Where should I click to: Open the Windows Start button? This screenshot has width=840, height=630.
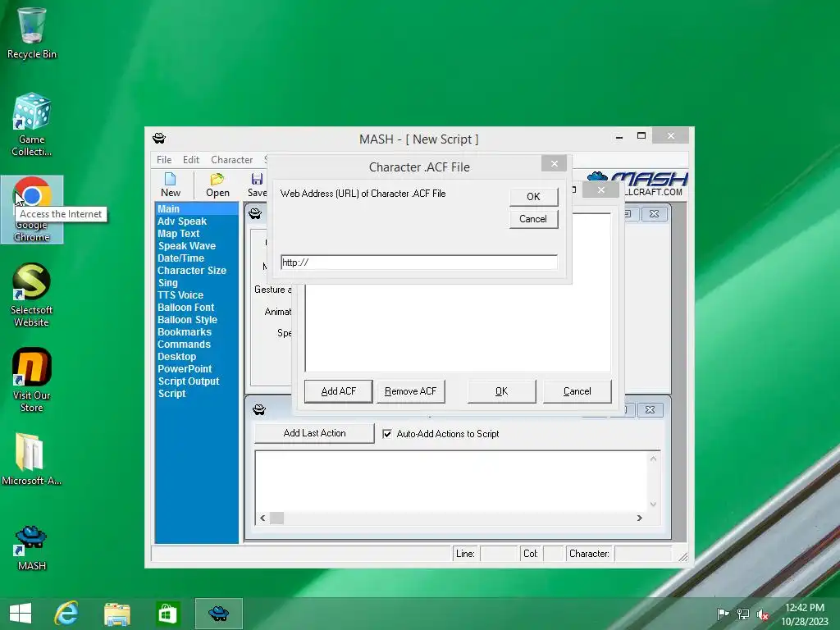21,614
